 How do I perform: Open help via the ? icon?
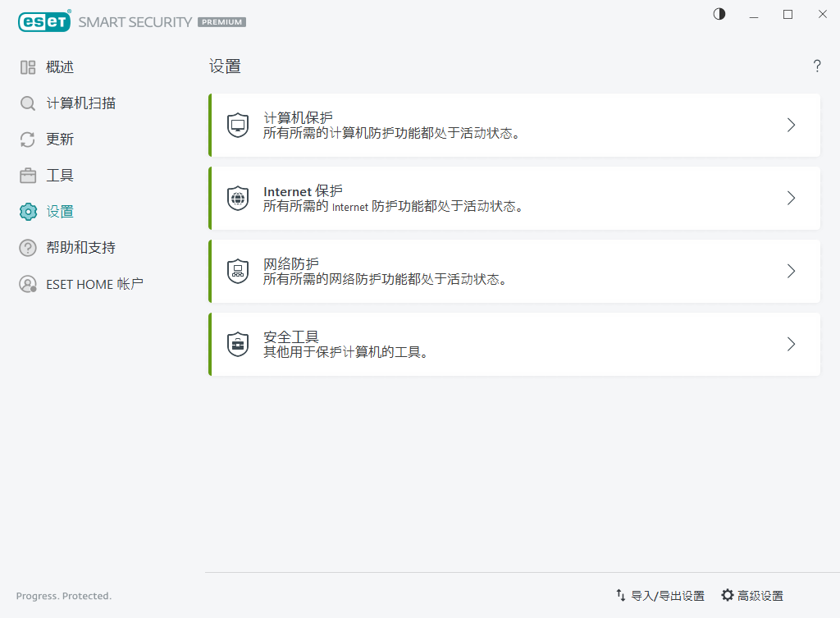coord(817,66)
